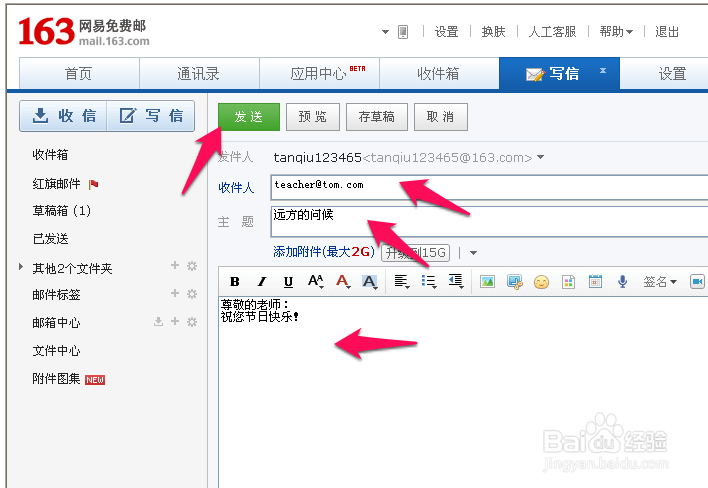This screenshot has width=708, height=488.
Task: Click 写信 button in left sidebar
Action: point(151,116)
